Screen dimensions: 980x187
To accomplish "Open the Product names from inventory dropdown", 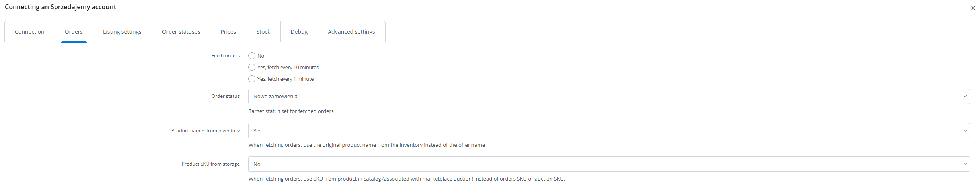I will [609, 131].
